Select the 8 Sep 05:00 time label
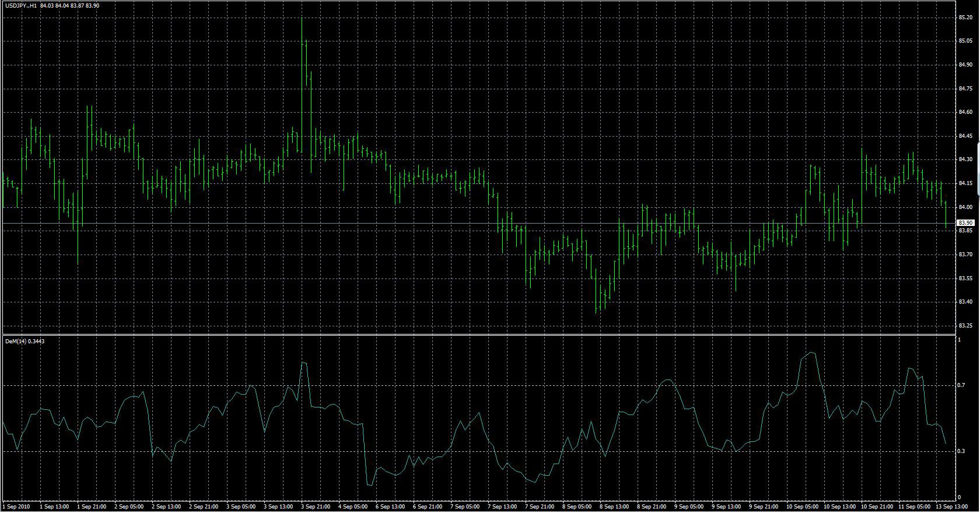980x512 pixels. pyautogui.click(x=577, y=506)
